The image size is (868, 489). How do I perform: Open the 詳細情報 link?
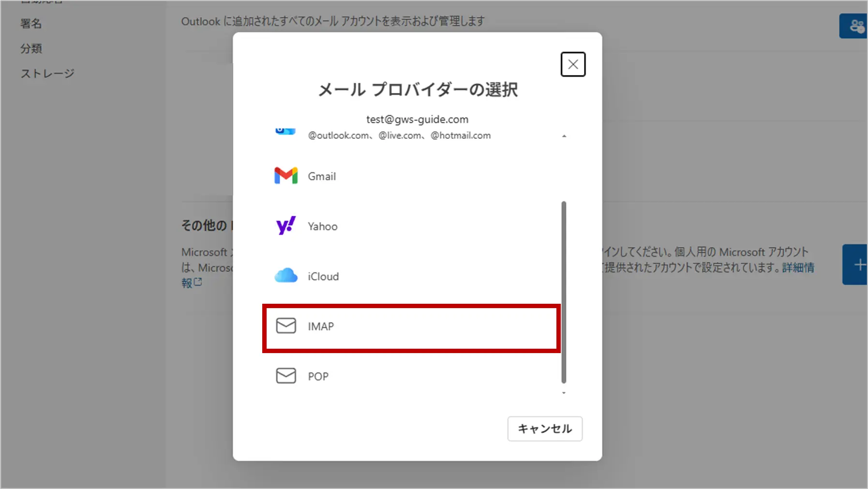pos(798,267)
